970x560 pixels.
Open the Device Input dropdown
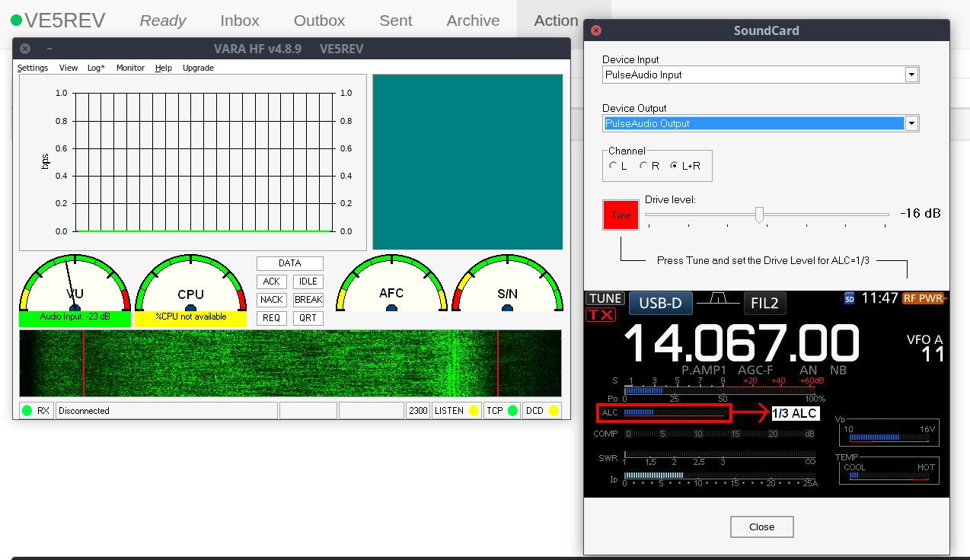pyautogui.click(x=911, y=75)
